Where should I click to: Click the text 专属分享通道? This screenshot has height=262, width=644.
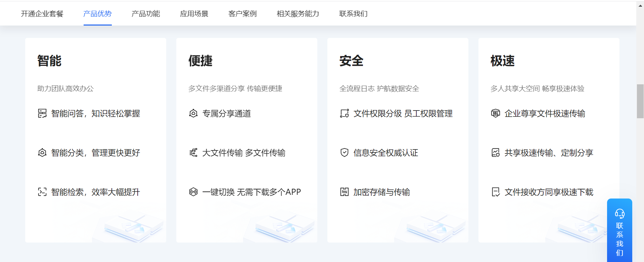[x=227, y=114]
